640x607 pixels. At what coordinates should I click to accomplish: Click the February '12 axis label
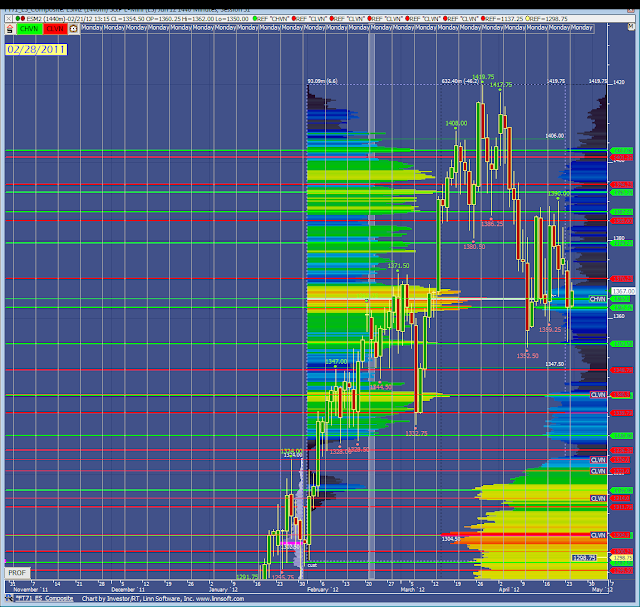(323, 589)
